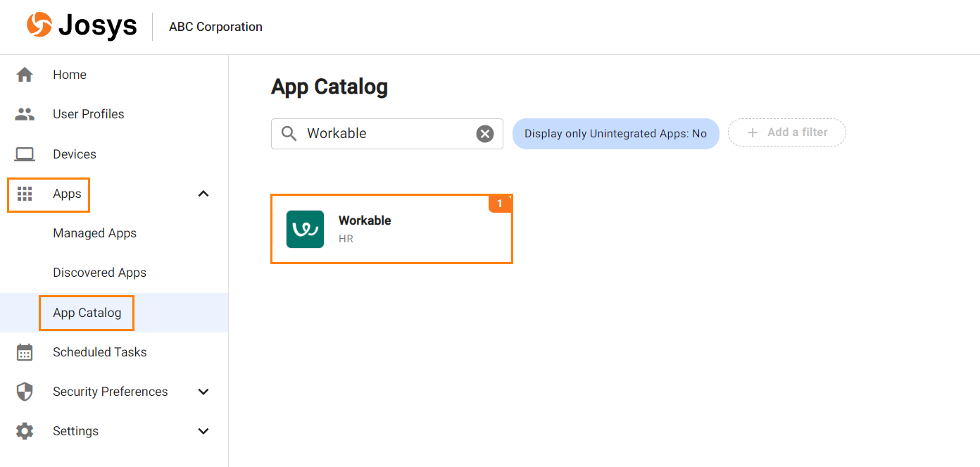Image resolution: width=980 pixels, height=467 pixels.
Task: Click the Add a filter button
Action: point(787,132)
